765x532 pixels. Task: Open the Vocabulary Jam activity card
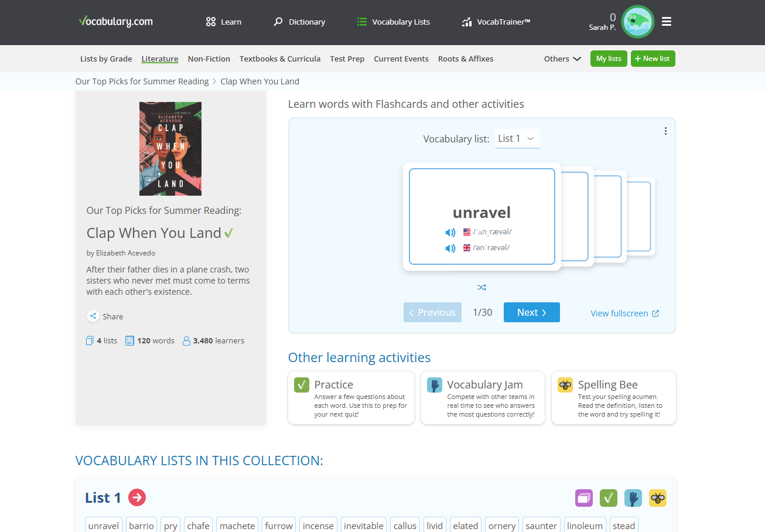483,398
